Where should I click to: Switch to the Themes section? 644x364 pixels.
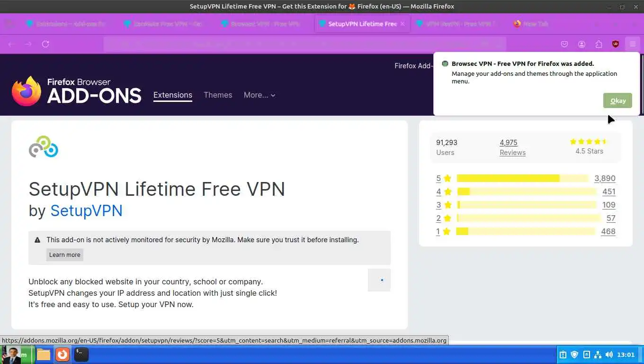218,95
